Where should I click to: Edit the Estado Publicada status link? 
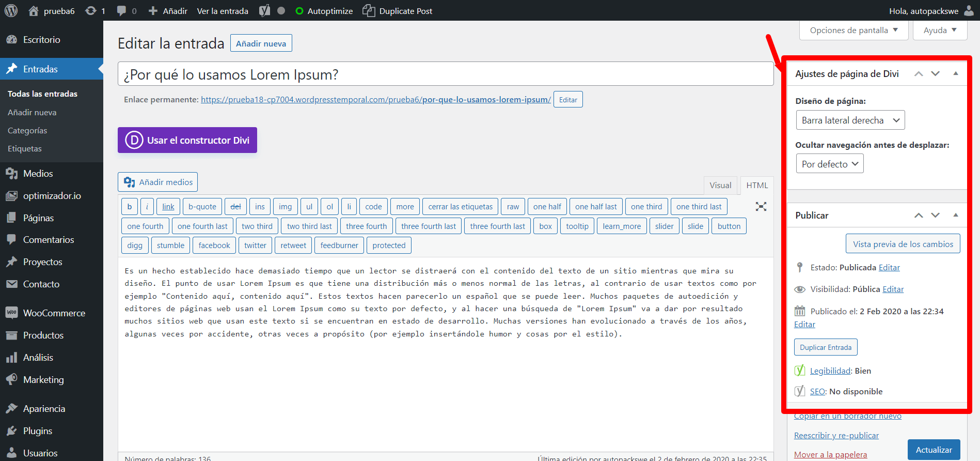[x=889, y=268]
